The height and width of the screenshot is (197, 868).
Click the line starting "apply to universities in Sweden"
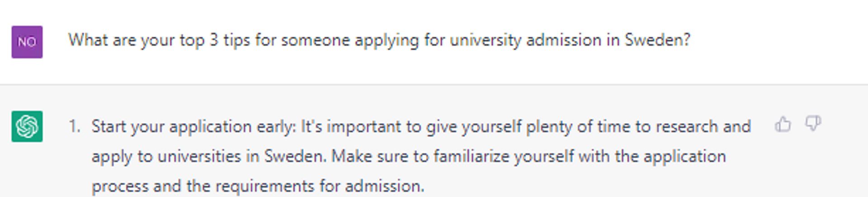(x=409, y=156)
